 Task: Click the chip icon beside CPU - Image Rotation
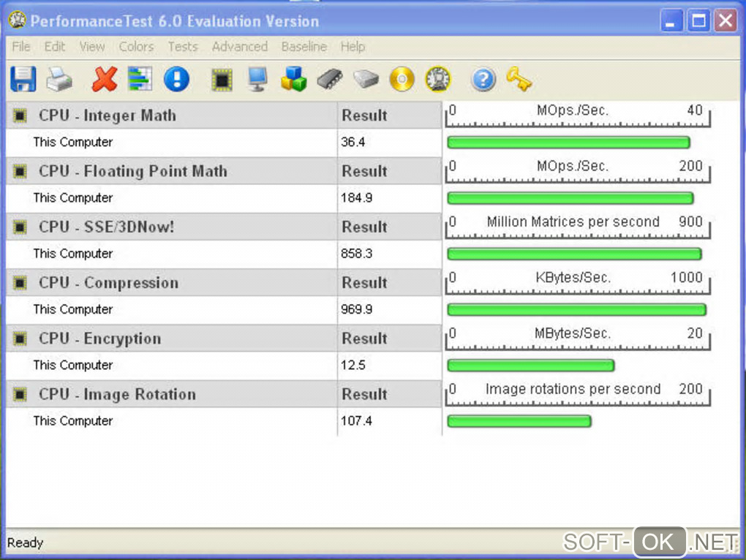coord(20,394)
